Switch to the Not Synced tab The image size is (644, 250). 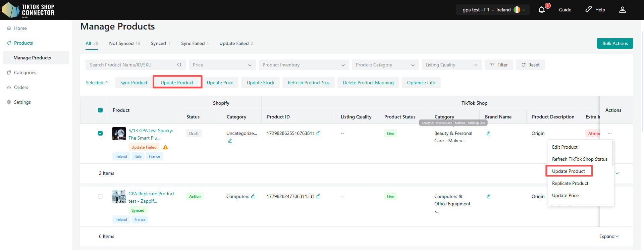coord(124,44)
